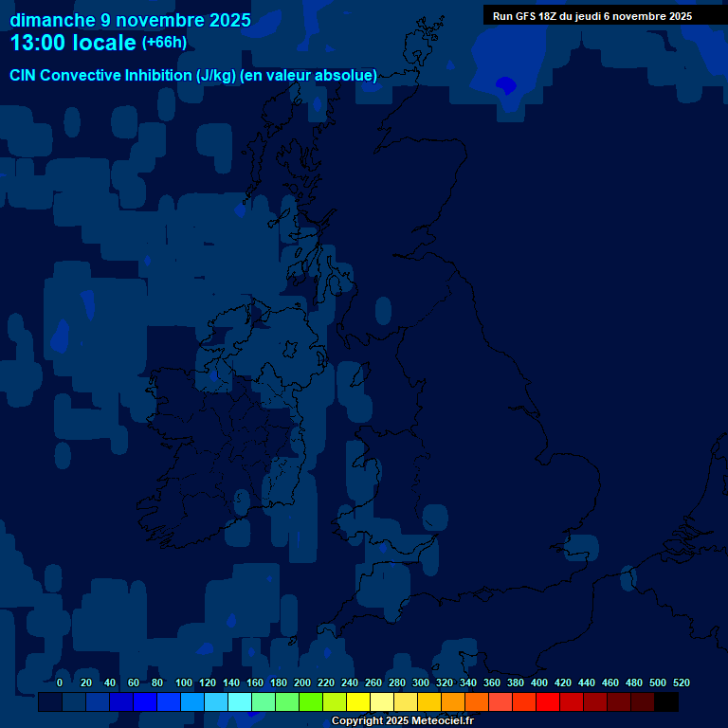Screen dimensions: 728x728
Task: Click the 0 value on legend scale
Action: pos(60,682)
